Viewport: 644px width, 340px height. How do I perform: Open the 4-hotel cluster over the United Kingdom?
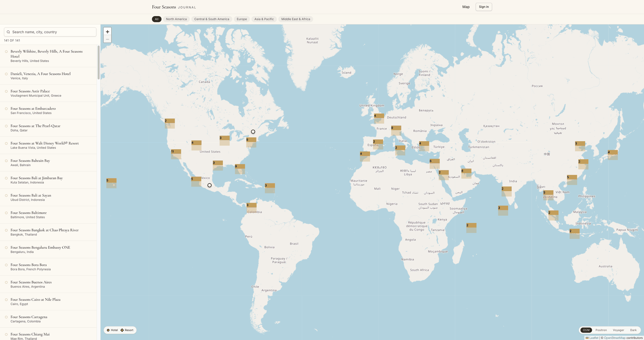point(379,119)
